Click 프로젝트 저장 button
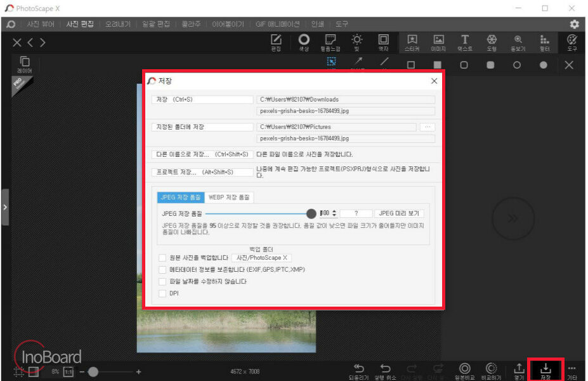 tap(202, 172)
